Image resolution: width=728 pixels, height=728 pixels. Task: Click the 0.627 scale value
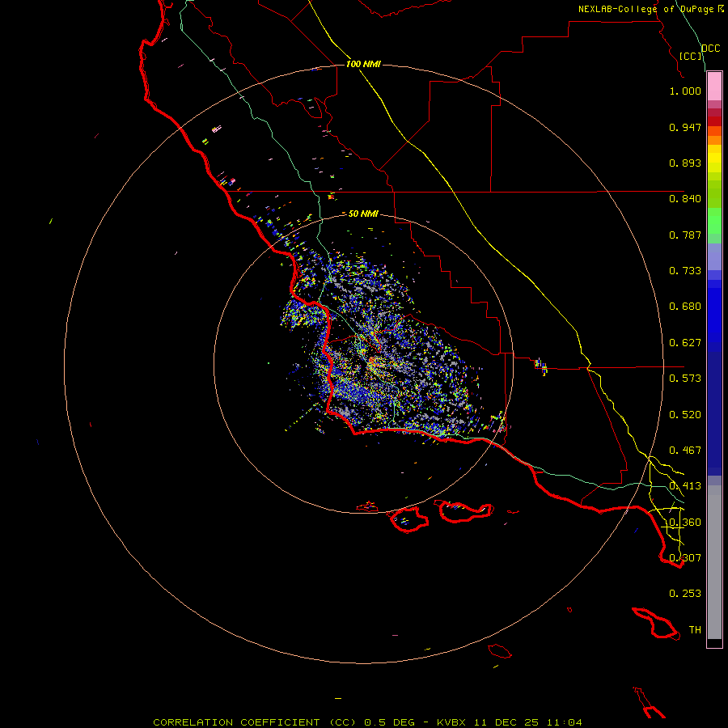pos(685,343)
